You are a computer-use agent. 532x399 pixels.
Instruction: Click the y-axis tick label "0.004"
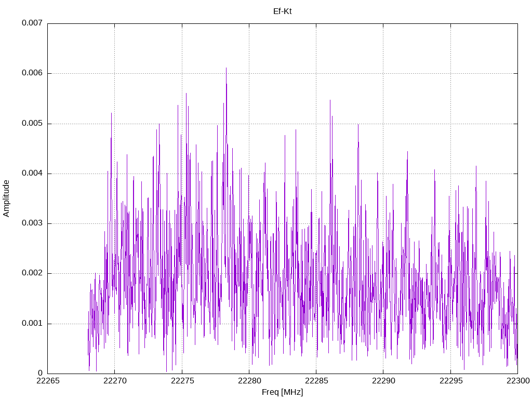pyautogui.click(x=32, y=173)
